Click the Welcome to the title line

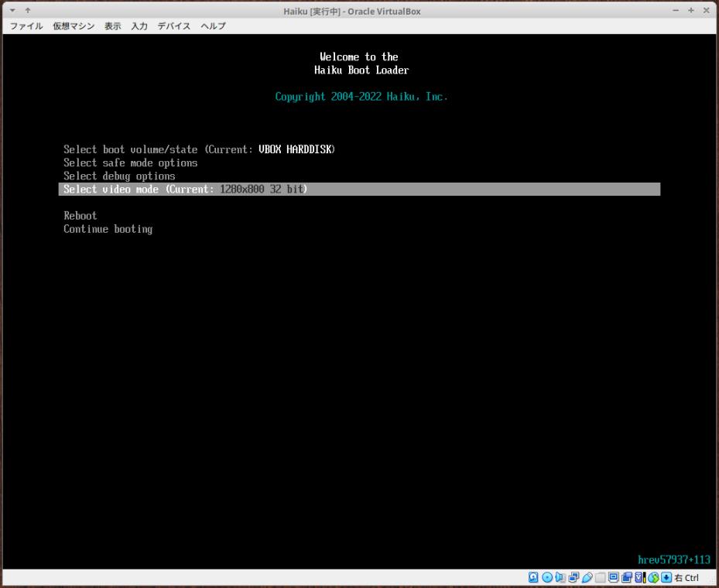click(359, 56)
